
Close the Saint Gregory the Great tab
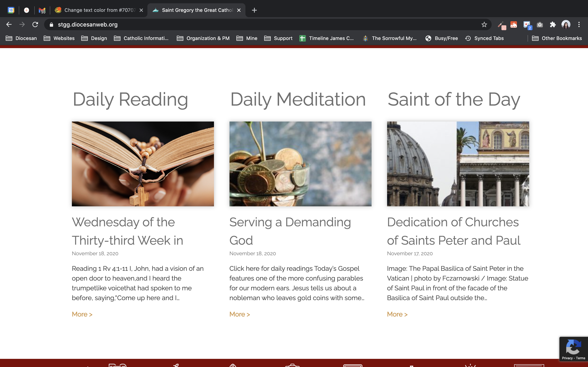click(x=239, y=10)
